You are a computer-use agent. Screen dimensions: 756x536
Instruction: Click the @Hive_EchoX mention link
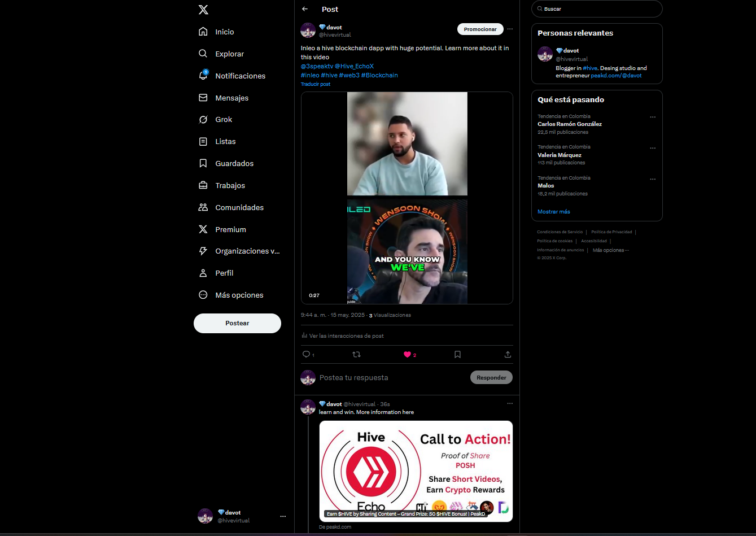355,66
